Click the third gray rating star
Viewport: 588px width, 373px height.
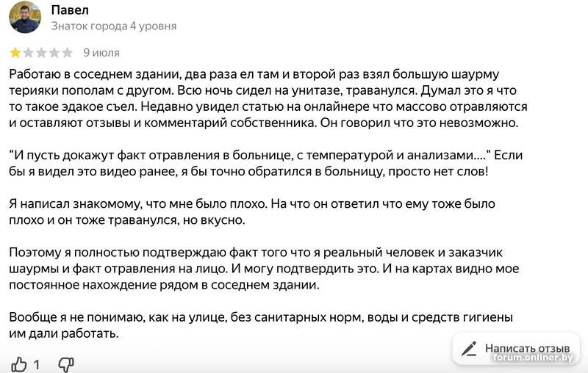coord(42,53)
